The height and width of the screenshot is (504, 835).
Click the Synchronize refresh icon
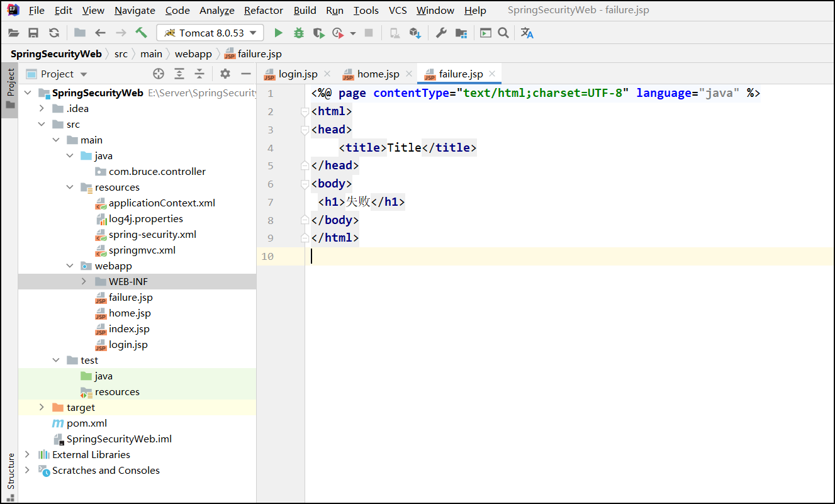(54, 33)
